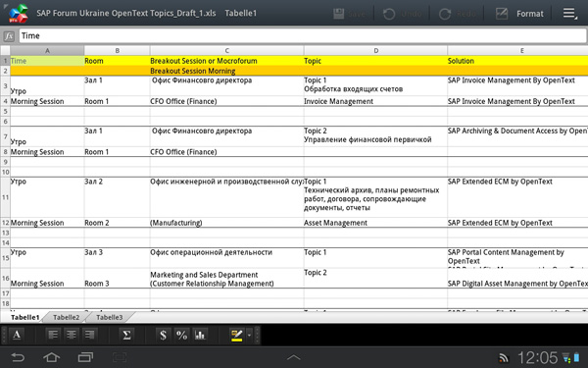Viewport: 588px width, 368px height.
Task: Select column B header
Action: pyautogui.click(x=117, y=50)
